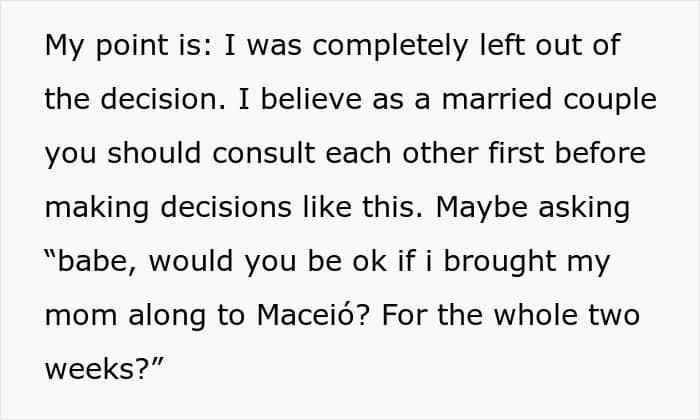
Task: Click the word "babe," after opening quote
Action: pyautogui.click(x=97, y=262)
